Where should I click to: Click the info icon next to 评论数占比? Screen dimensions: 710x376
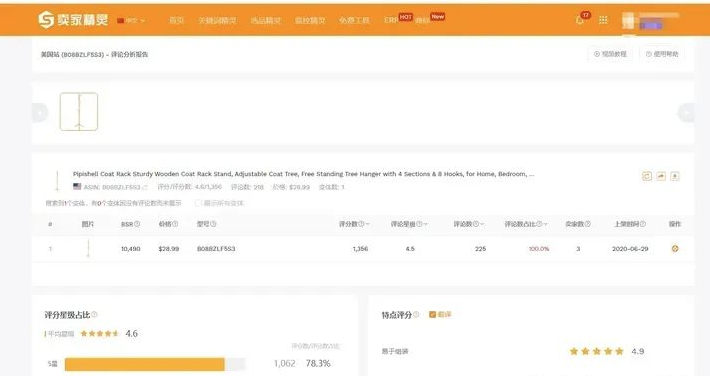click(x=539, y=224)
